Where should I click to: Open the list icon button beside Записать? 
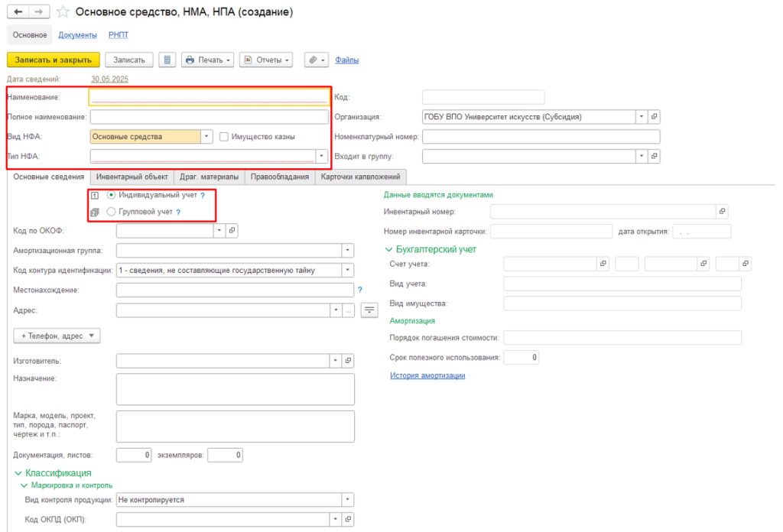167,60
